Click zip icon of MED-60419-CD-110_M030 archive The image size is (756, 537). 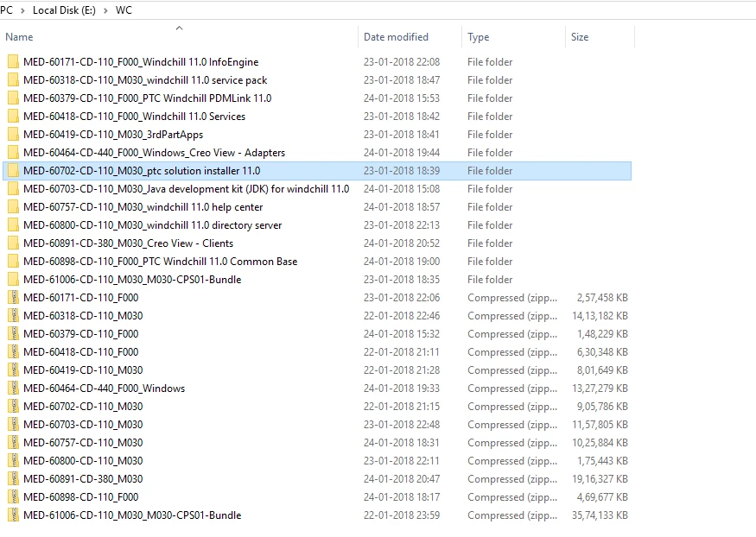(13, 370)
